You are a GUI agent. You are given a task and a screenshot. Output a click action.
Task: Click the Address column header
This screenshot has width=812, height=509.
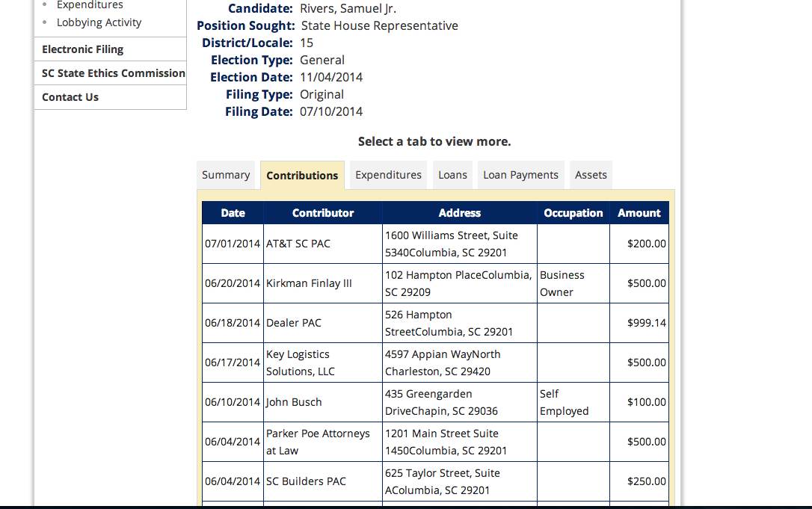[x=459, y=213]
